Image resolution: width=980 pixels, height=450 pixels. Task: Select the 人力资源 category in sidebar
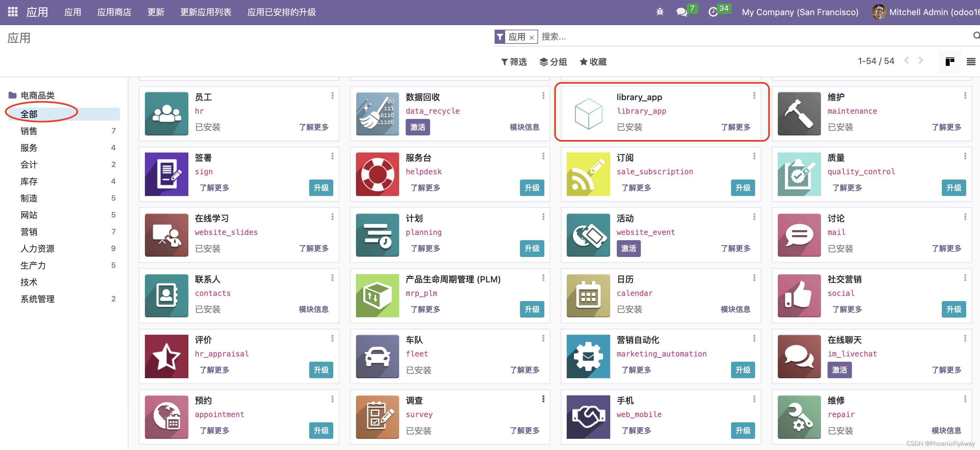37,249
